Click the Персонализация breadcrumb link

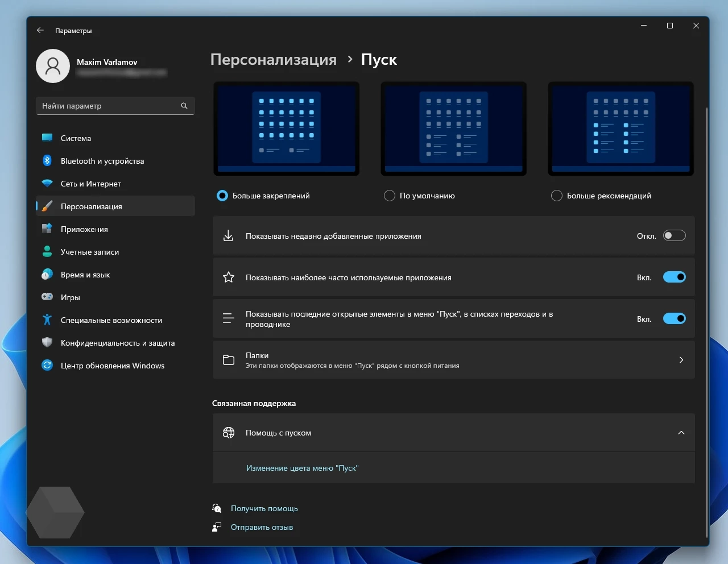coord(274,60)
